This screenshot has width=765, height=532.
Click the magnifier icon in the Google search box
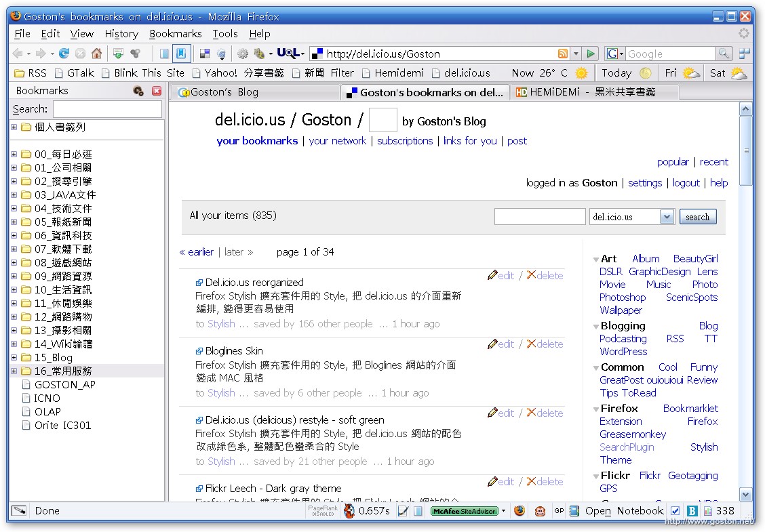[724, 54]
